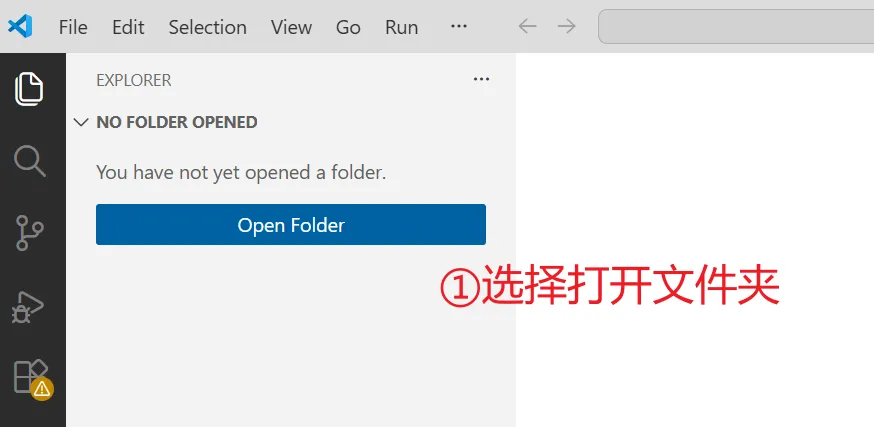The image size is (874, 427).
Task: Collapse the NO FOLDER OPENED section chevron
Action: pyautogui.click(x=81, y=122)
